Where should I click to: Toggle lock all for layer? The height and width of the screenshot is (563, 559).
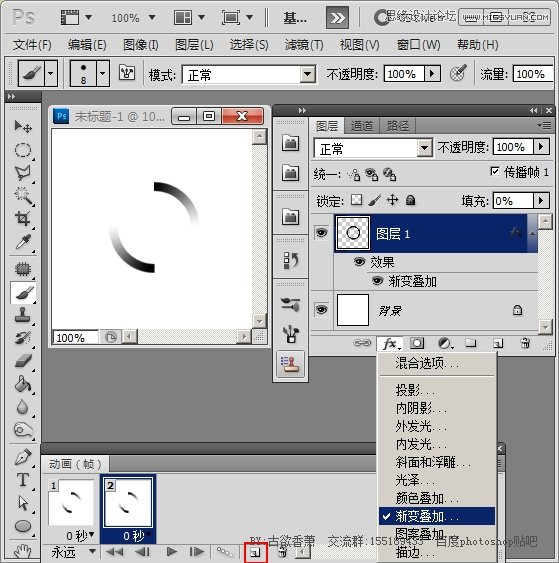click(x=410, y=200)
